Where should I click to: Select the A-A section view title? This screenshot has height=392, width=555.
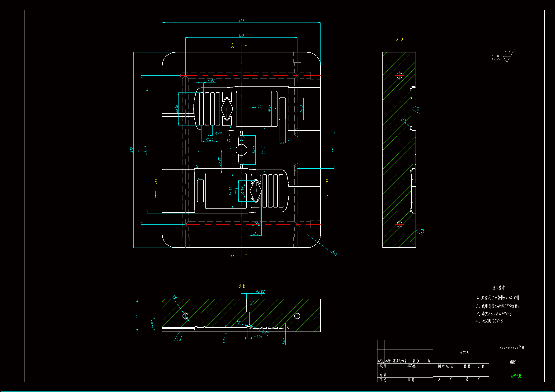click(x=400, y=39)
